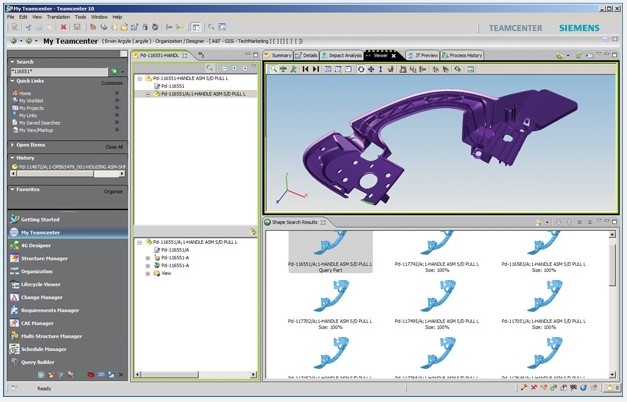The image size is (627, 402).
Task: Click the rotate tool in the viewer toolbar
Action: pyautogui.click(x=361, y=69)
